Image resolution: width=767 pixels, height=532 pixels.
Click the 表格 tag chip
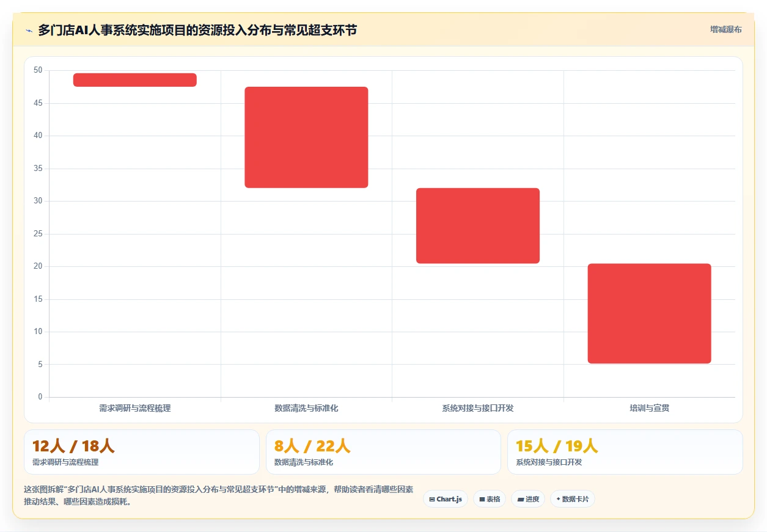490,499
